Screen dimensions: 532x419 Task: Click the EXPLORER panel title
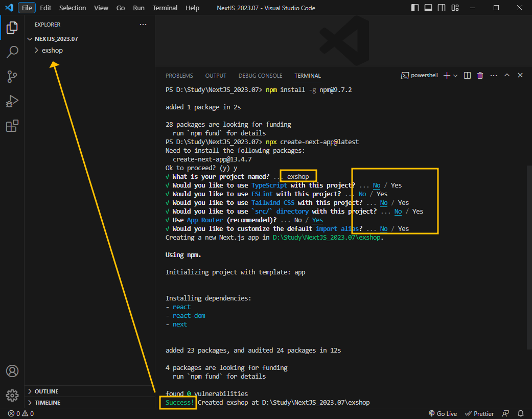tap(48, 25)
